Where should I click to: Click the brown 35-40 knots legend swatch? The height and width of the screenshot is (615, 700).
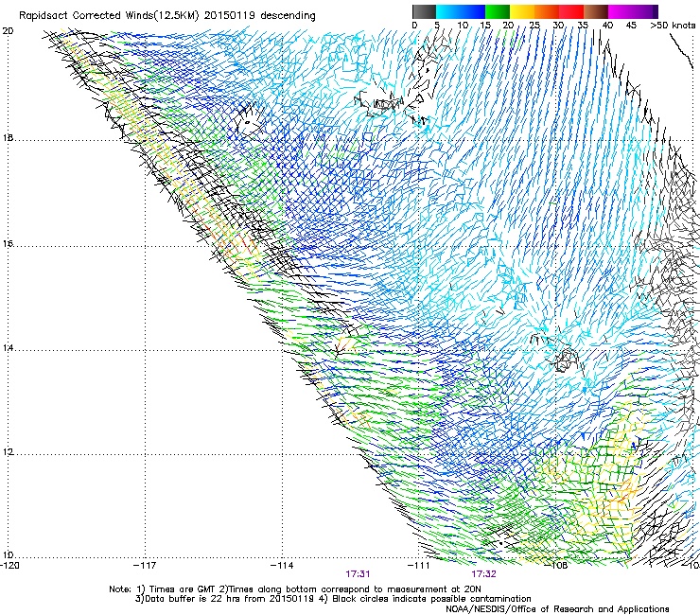(x=596, y=11)
